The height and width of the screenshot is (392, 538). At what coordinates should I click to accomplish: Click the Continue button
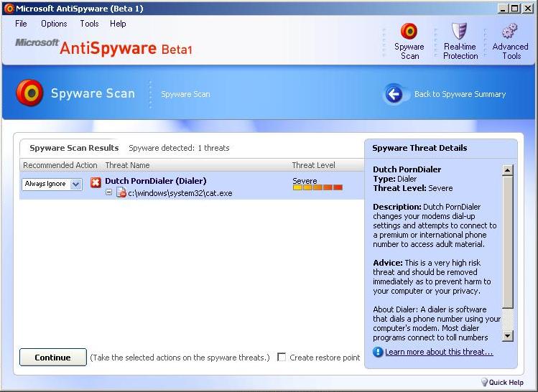[53, 357]
